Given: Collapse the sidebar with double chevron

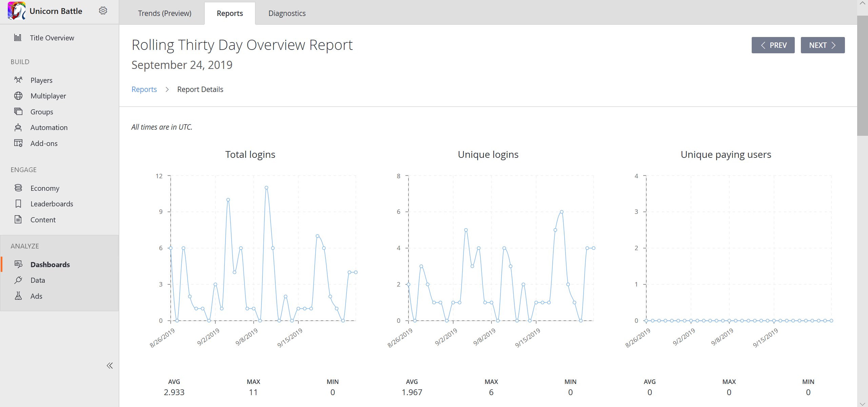Looking at the screenshot, I should [110, 366].
